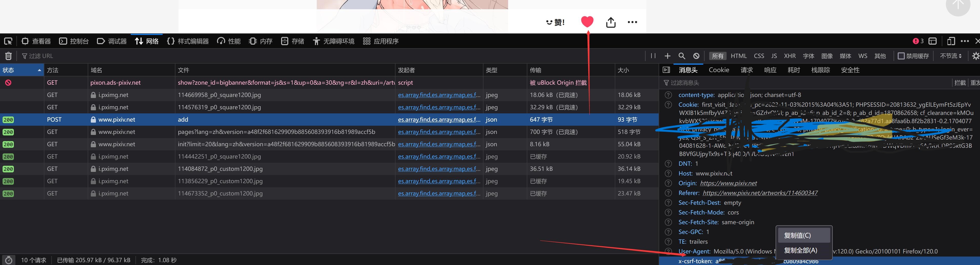Filter requests by HTML type

[739, 56]
